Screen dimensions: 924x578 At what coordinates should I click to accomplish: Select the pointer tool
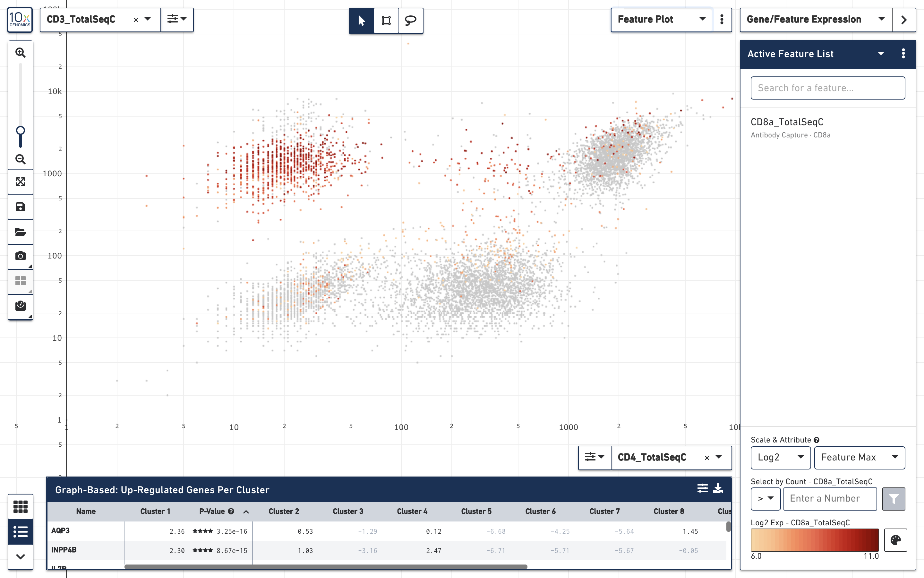(x=362, y=20)
